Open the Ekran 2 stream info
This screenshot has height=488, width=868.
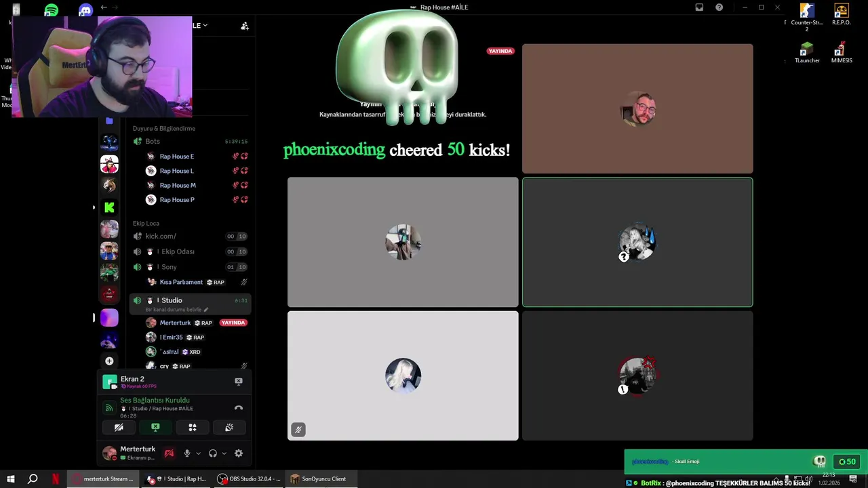[x=130, y=382]
